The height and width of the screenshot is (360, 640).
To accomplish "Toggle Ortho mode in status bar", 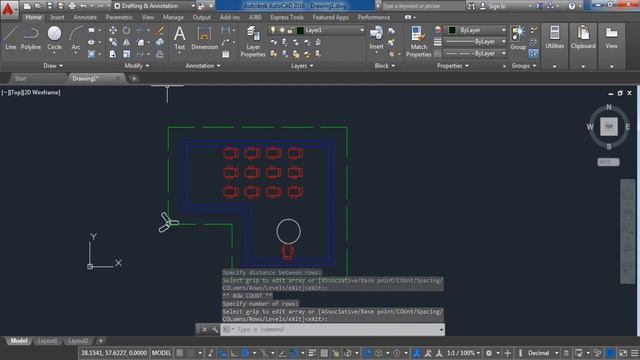I will (x=234, y=353).
